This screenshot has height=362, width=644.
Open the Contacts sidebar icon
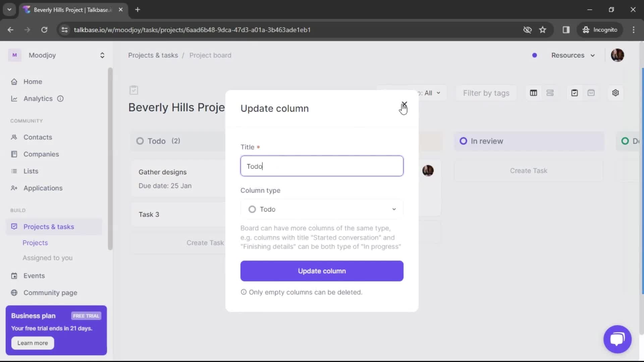coord(14,137)
